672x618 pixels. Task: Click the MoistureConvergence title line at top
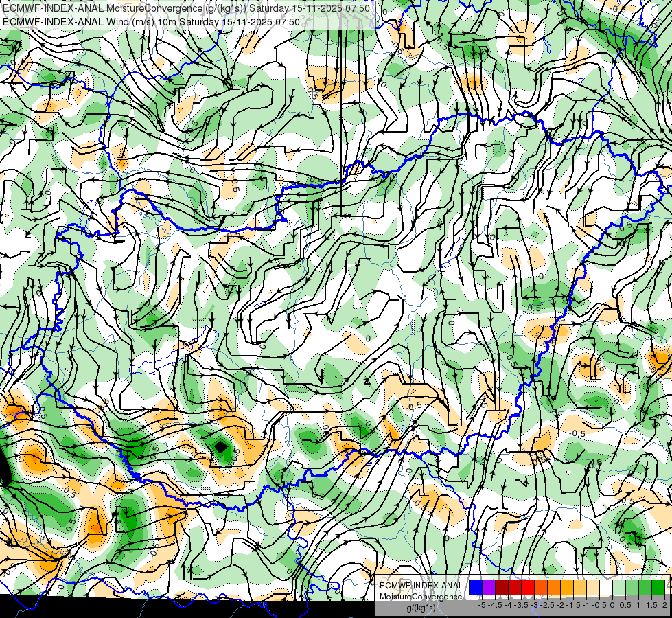(187, 8)
